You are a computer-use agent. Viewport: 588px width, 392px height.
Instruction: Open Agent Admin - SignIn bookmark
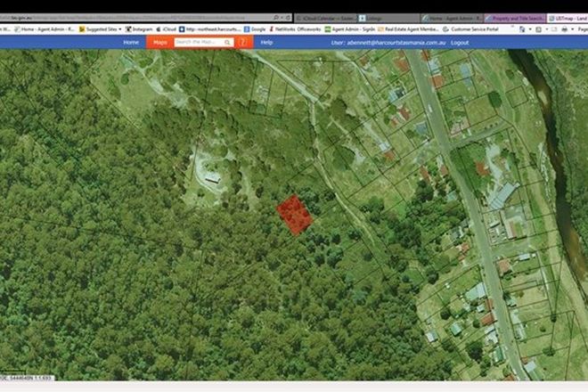tap(352, 29)
